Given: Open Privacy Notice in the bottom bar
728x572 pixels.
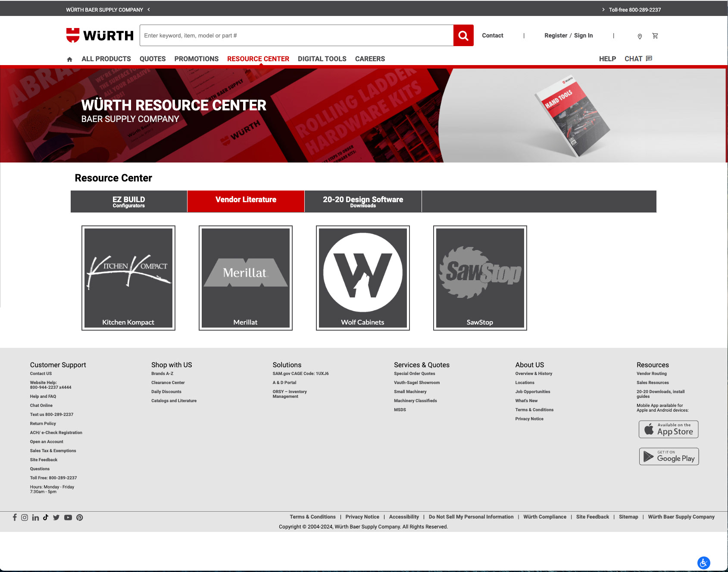Looking at the screenshot, I should point(362,517).
